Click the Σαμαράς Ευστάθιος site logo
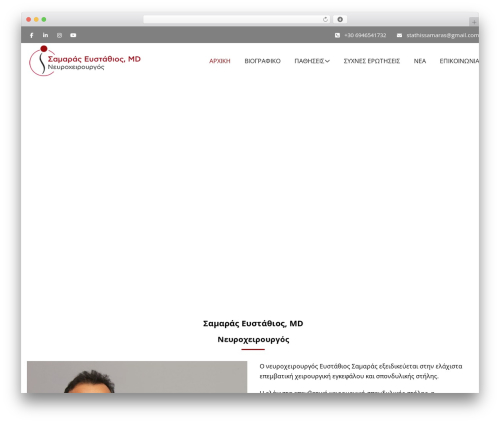The image size is (500, 423). 85,61
